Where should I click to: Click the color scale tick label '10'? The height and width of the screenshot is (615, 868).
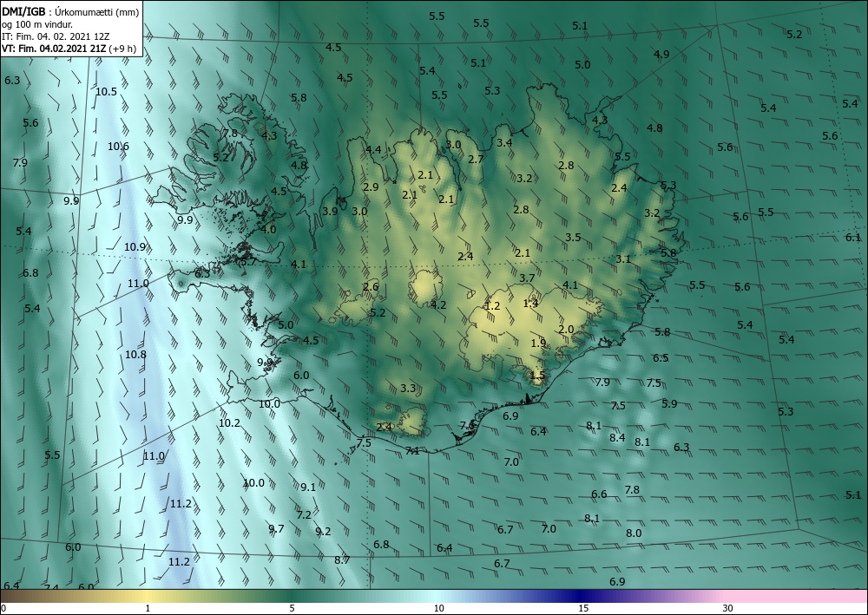click(438, 609)
